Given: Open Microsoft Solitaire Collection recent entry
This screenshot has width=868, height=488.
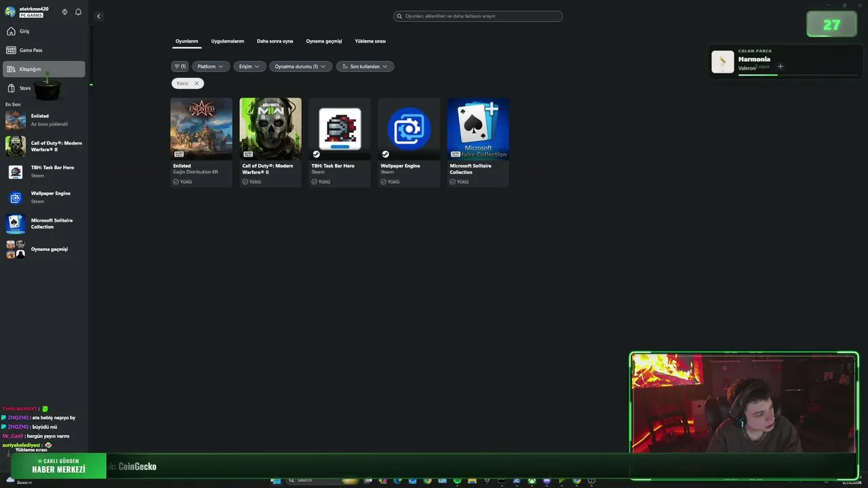Looking at the screenshot, I should (44, 224).
